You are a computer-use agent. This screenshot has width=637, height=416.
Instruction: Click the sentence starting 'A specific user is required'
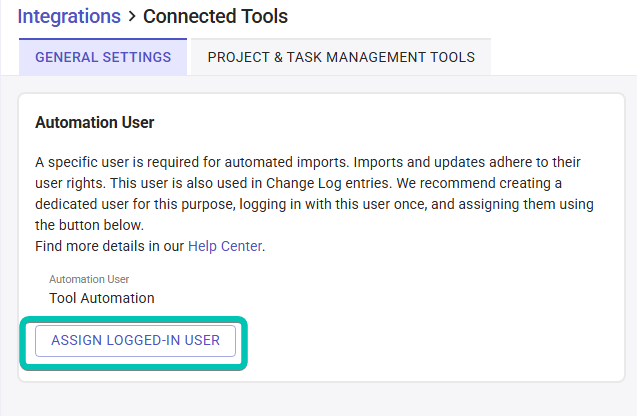[150, 161]
